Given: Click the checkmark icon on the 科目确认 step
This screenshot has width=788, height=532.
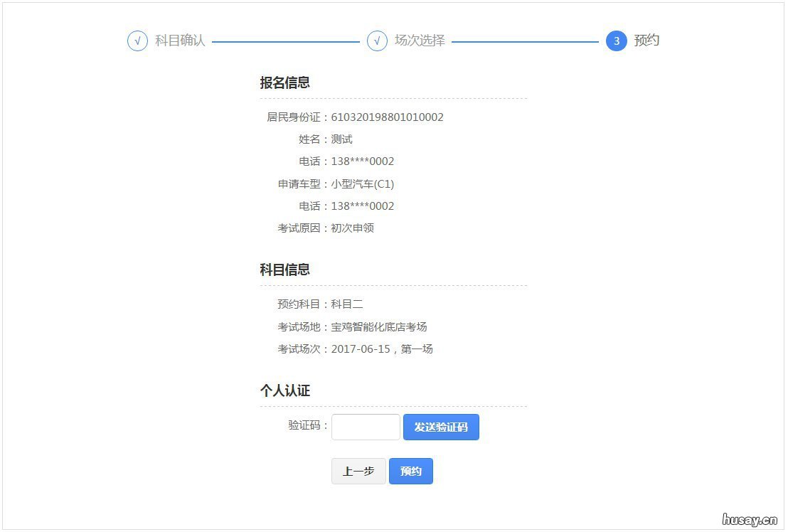Looking at the screenshot, I should pyautogui.click(x=137, y=41).
